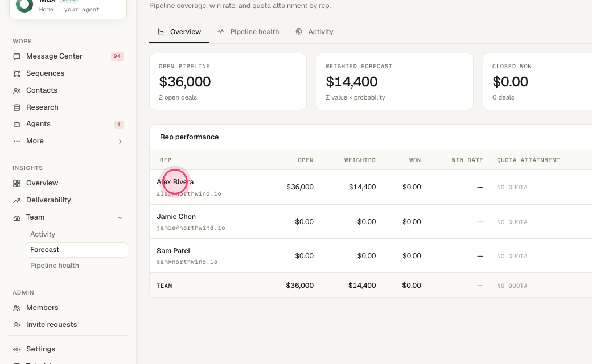Sort by the WEIGHTED column header

click(360, 160)
